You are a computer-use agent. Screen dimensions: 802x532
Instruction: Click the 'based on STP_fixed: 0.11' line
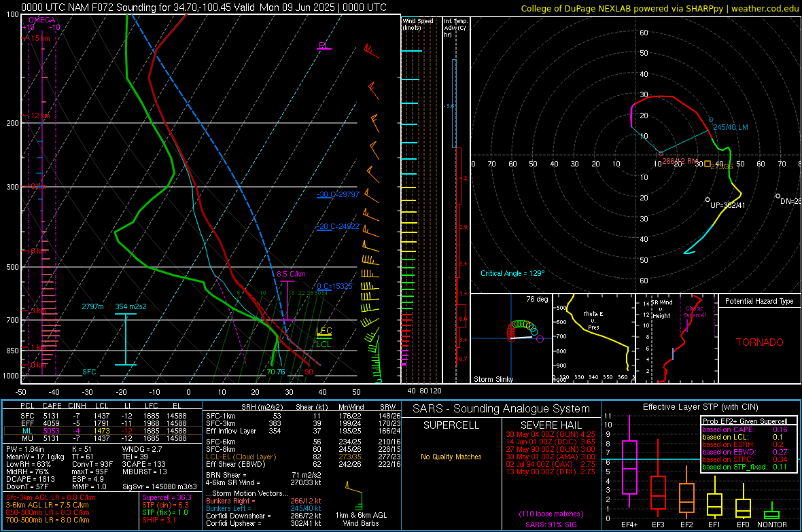745,467
